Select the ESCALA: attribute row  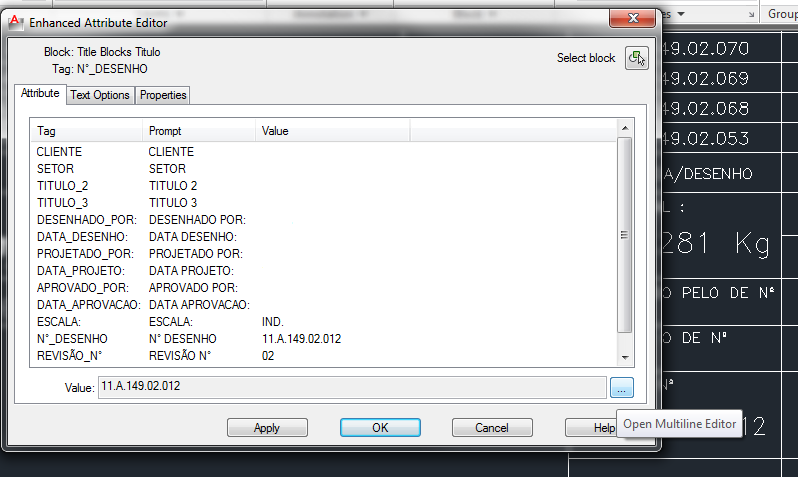click(x=323, y=322)
